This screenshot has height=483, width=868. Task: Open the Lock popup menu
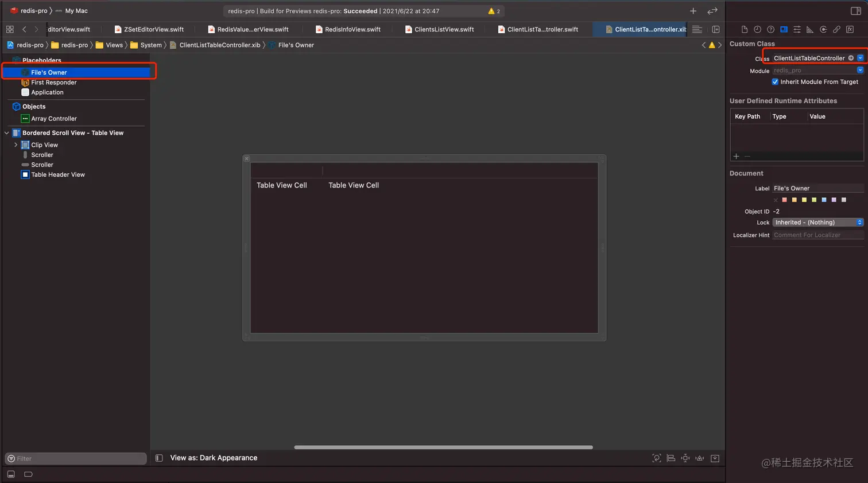tap(818, 223)
